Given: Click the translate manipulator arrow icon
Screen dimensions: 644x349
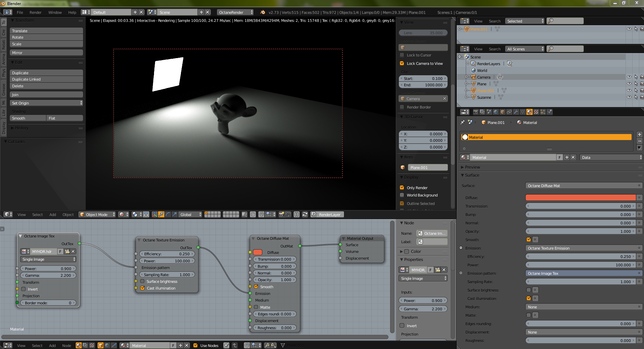Looking at the screenshot, I should pos(161,214).
